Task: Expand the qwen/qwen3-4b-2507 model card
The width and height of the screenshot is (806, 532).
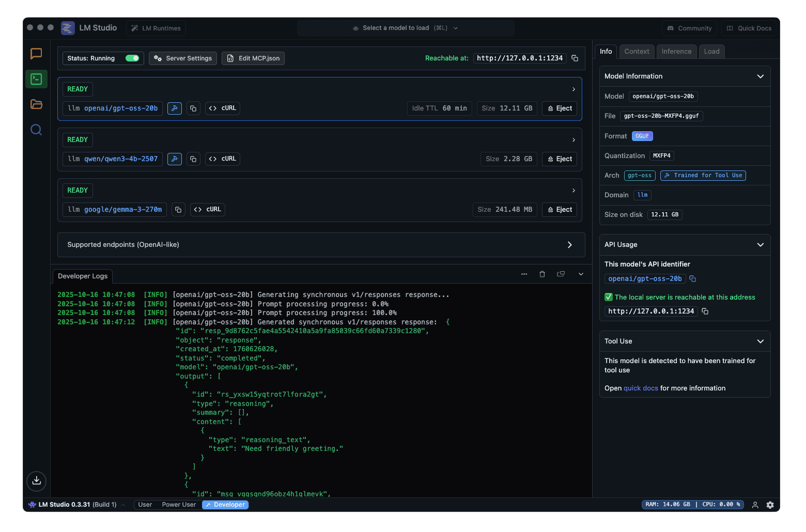Action: 574,140
